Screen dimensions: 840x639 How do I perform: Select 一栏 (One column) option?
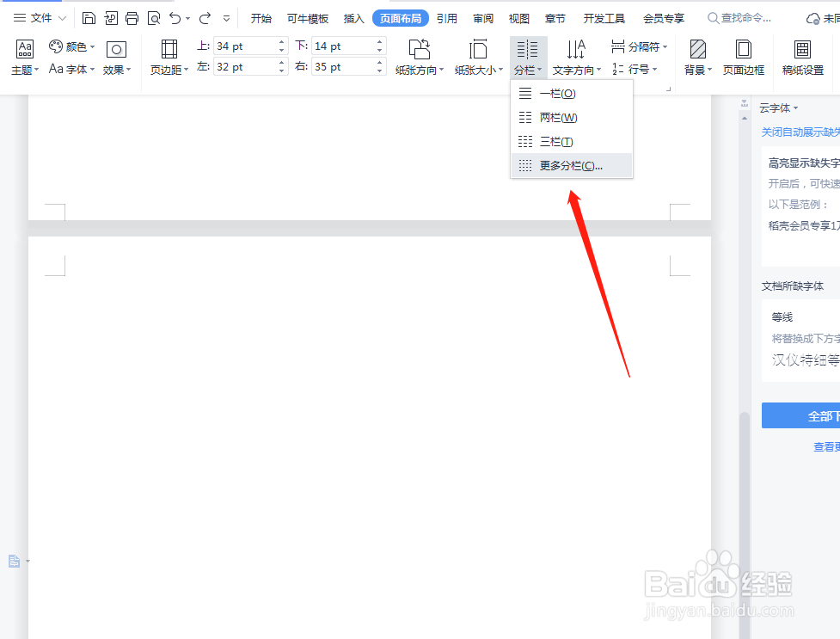[x=572, y=93]
